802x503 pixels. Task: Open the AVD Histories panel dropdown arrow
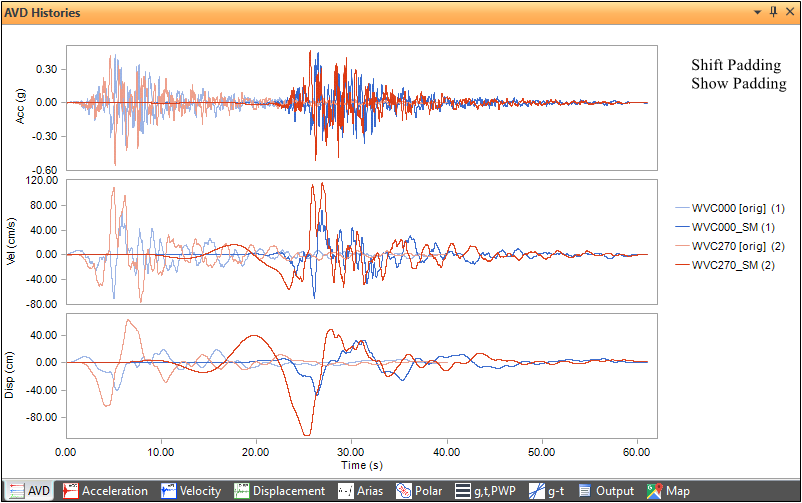[x=755, y=13]
